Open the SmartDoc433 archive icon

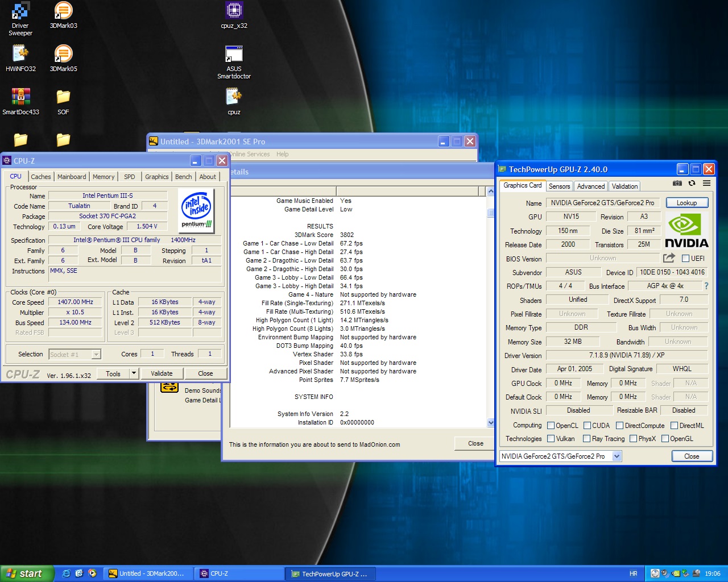pos(20,102)
